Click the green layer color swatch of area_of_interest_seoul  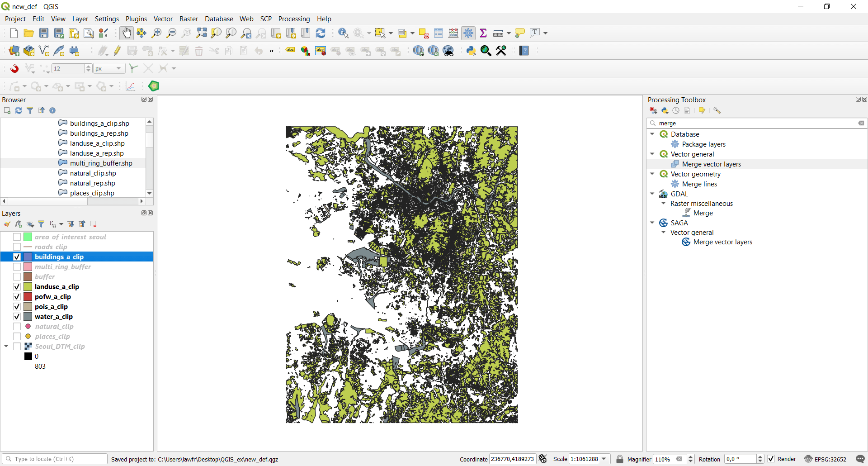coord(28,237)
